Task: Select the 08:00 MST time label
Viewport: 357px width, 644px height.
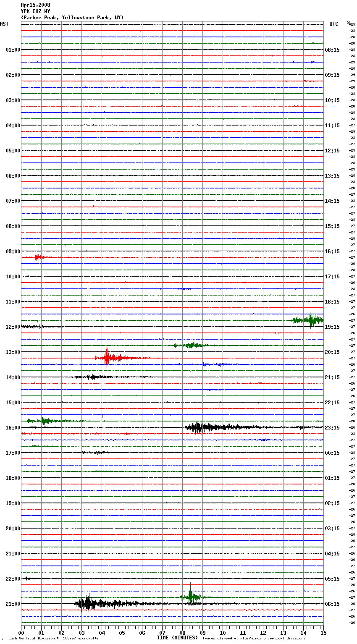Action: pyautogui.click(x=13, y=226)
